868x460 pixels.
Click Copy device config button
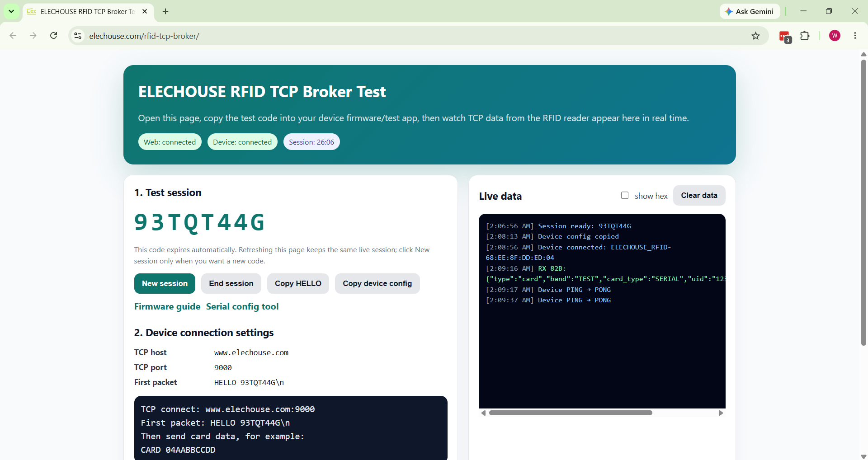pyautogui.click(x=377, y=283)
